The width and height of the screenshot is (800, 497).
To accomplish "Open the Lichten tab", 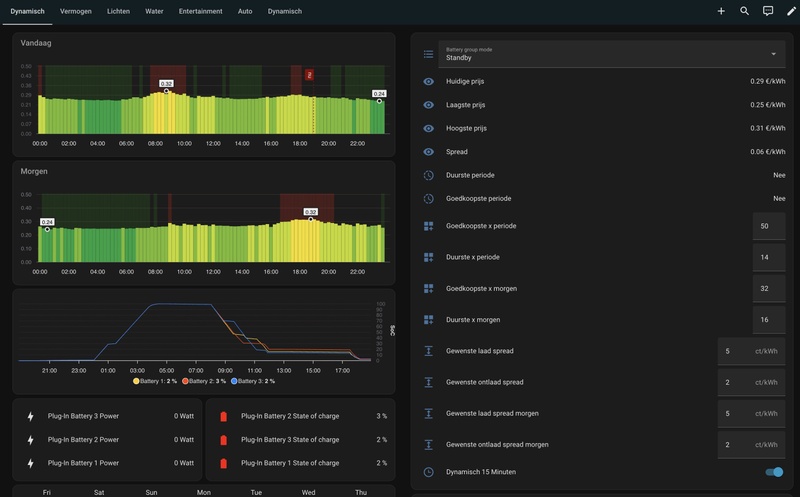I will [118, 11].
